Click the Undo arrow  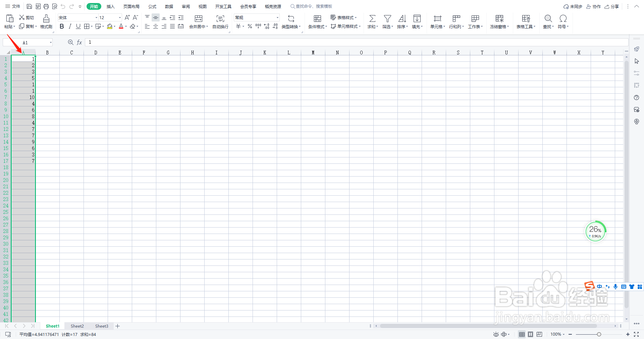click(63, 6)
